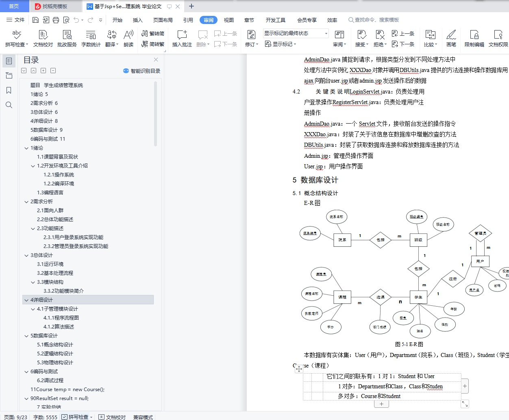
Task: Click the Print icon in quick access toolbar
Action: coord(56,20)
